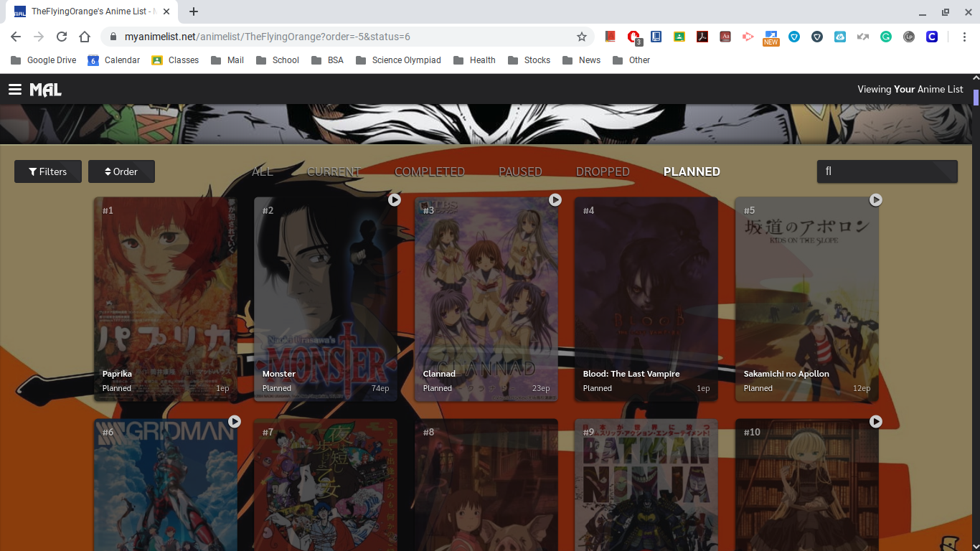Click the blue e-reader extension icon

click(656, 37)
